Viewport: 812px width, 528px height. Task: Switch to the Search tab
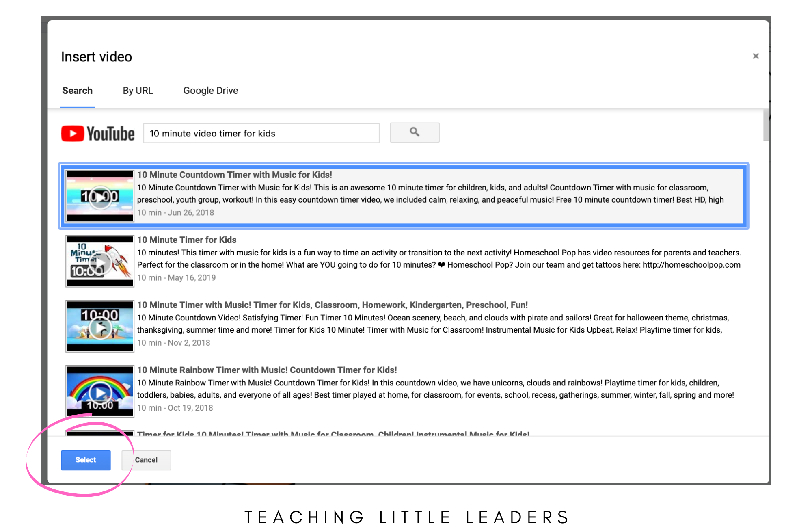(x=77, y=91)
